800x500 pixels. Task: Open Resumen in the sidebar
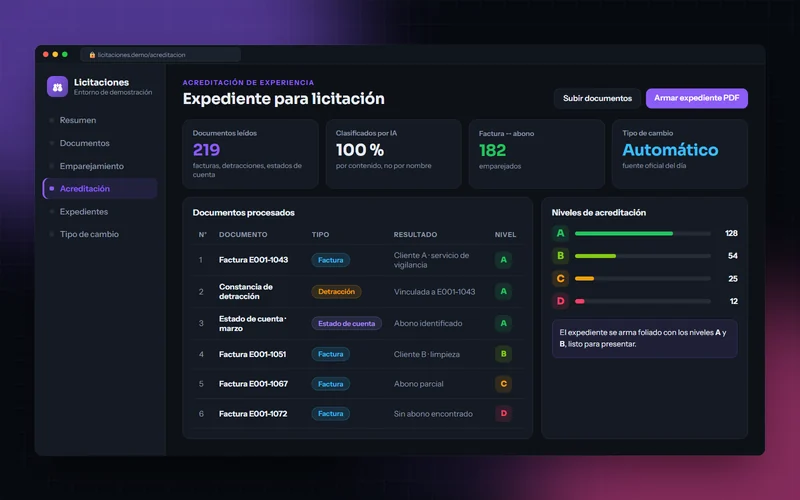(x=100, y=120)
